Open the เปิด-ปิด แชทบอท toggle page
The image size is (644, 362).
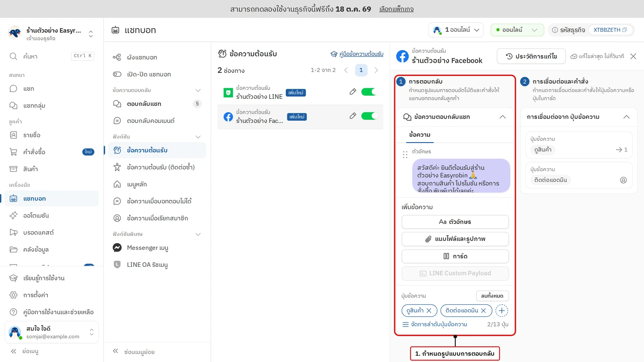click(157, 74)
